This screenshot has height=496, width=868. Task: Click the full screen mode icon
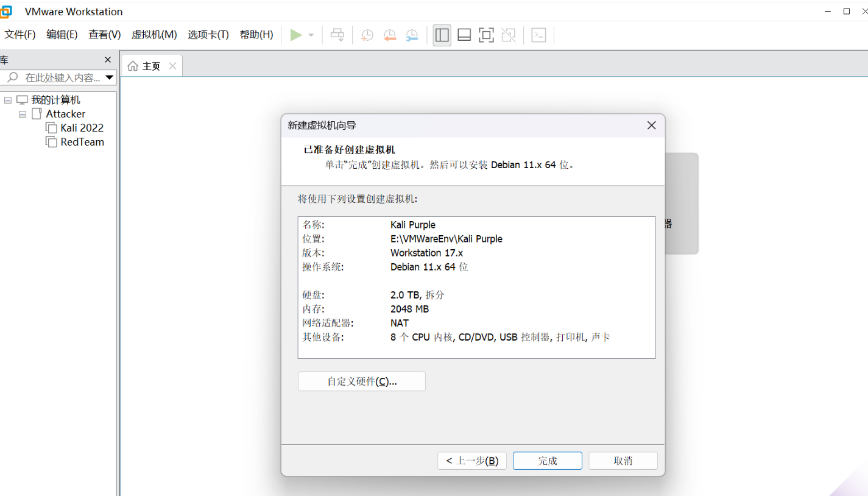pyautogui.click(x=486, y=35)
